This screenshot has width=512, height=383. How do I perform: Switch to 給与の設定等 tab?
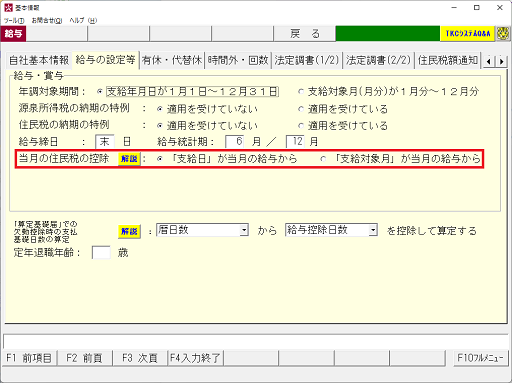tap(105, 60)
